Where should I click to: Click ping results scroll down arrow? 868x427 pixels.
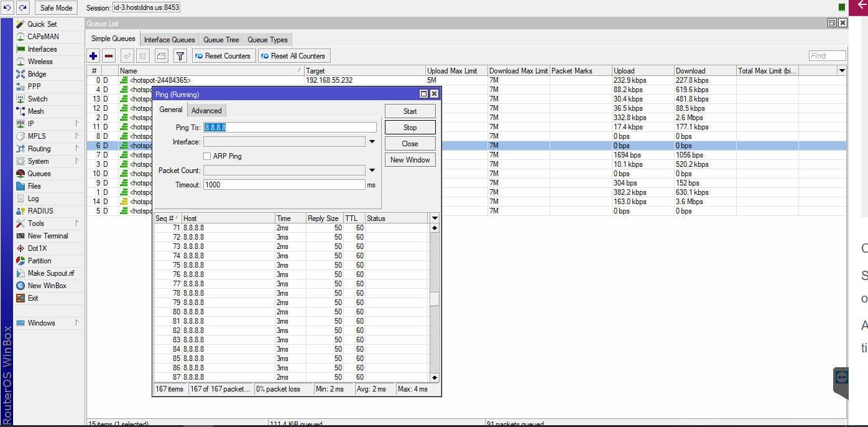(434, 378)
